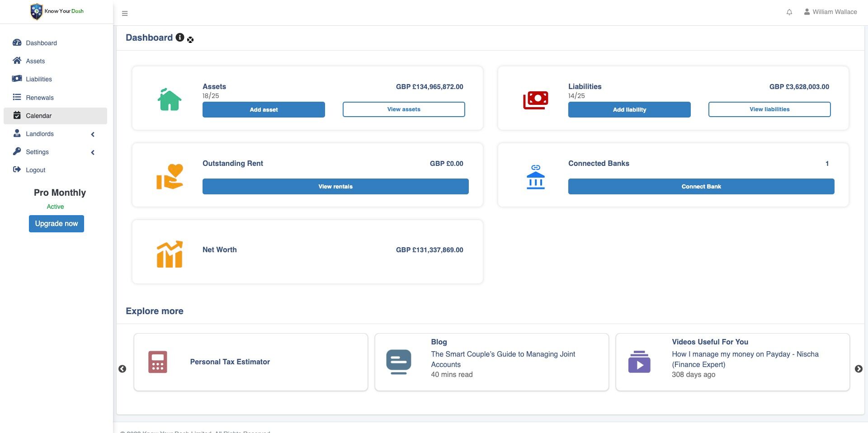Click the Landlords menu label
868x433 pixels.
click(x=40, y=134)
